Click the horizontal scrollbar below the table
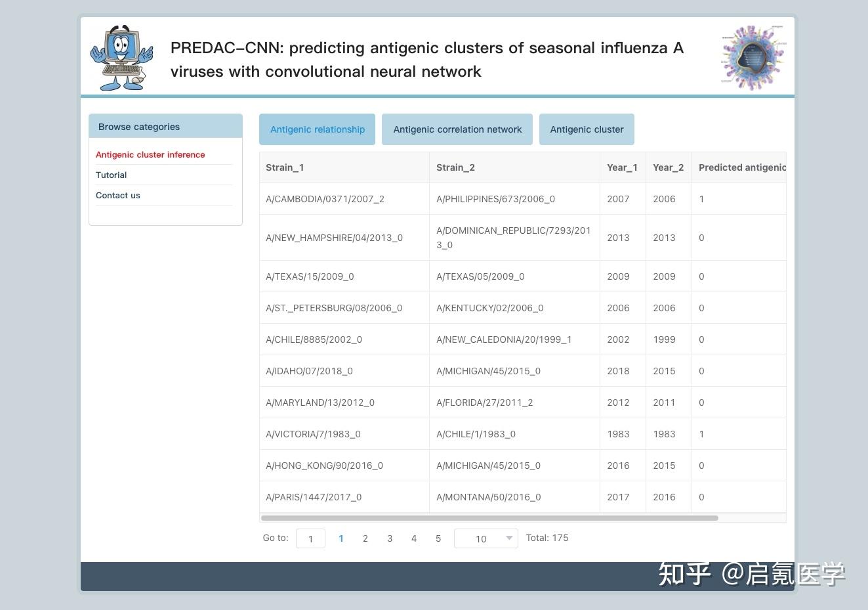The width and height of the screenshot is (868, 610). tap(491, 518)
